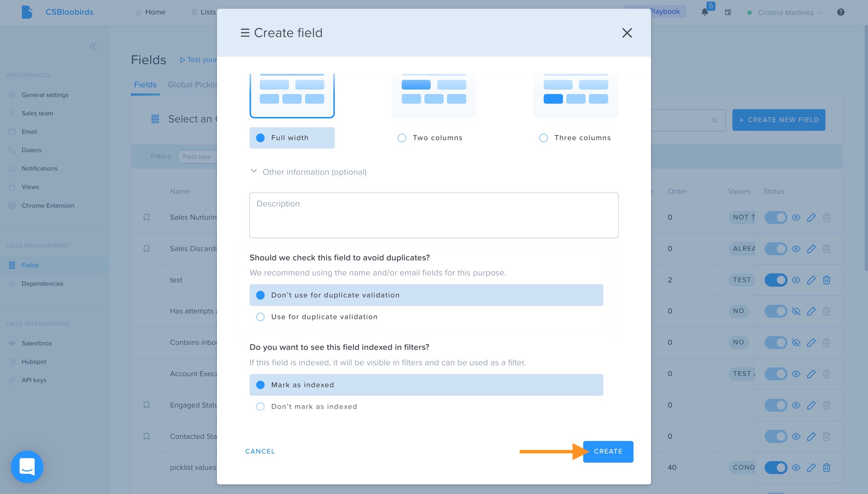Open Dependencies in sidebar
This screenshot has height=494, width=868.
[42, 284]
